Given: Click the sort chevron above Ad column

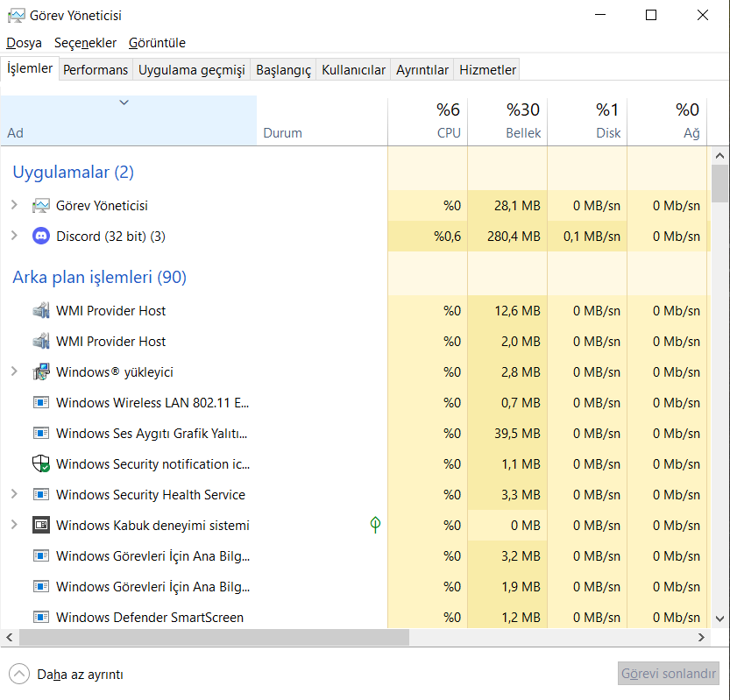Looking at the screenshot, I should [x=124, y=103].
